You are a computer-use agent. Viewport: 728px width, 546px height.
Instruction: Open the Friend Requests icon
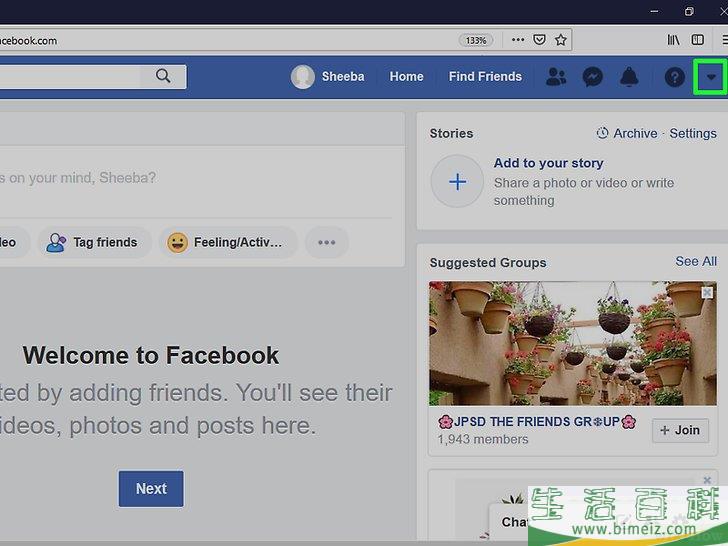pos(556,77)
